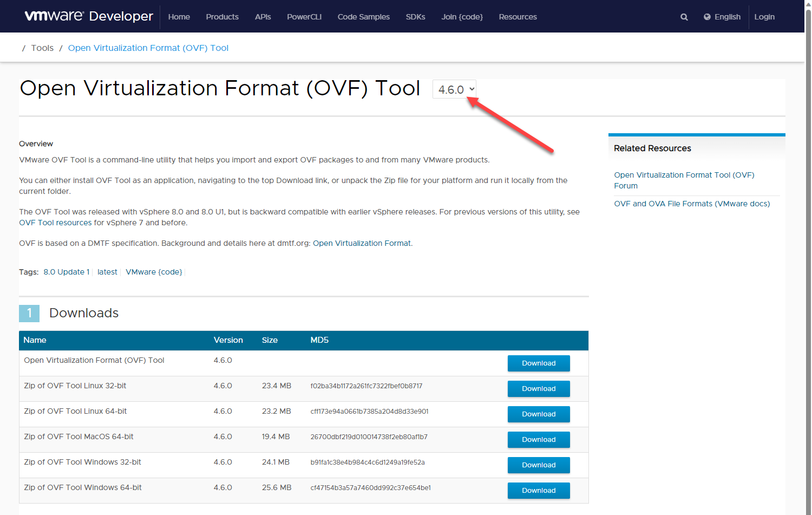Viewport: 812px width, 515px height.
Task: Select MD5 text cf47154b3a57a7460dd992c37e654be1
Action: tap(370, 488)
